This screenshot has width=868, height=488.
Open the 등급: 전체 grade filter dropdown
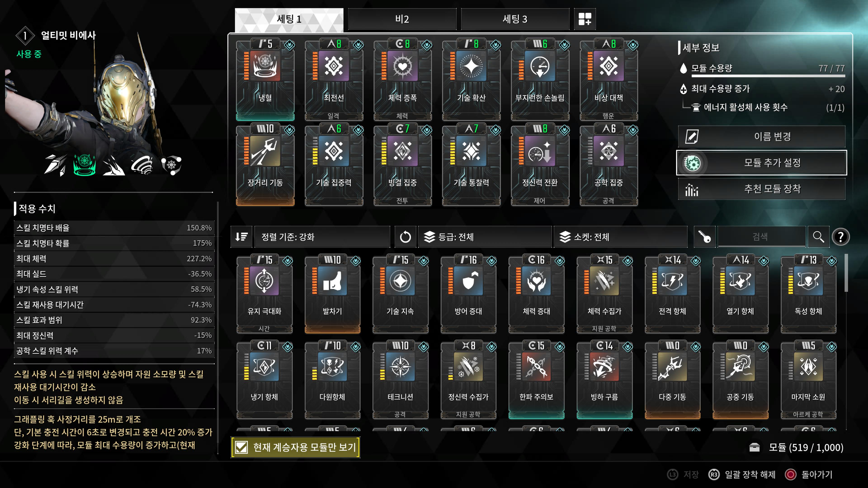point(485,237)
